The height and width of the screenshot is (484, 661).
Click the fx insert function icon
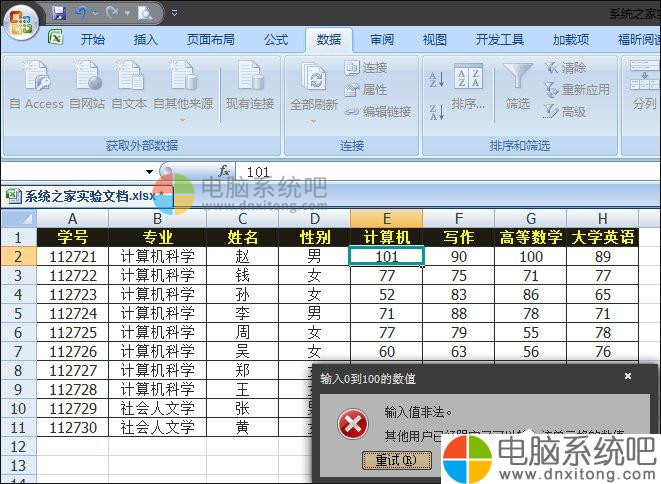click(224, 171)
